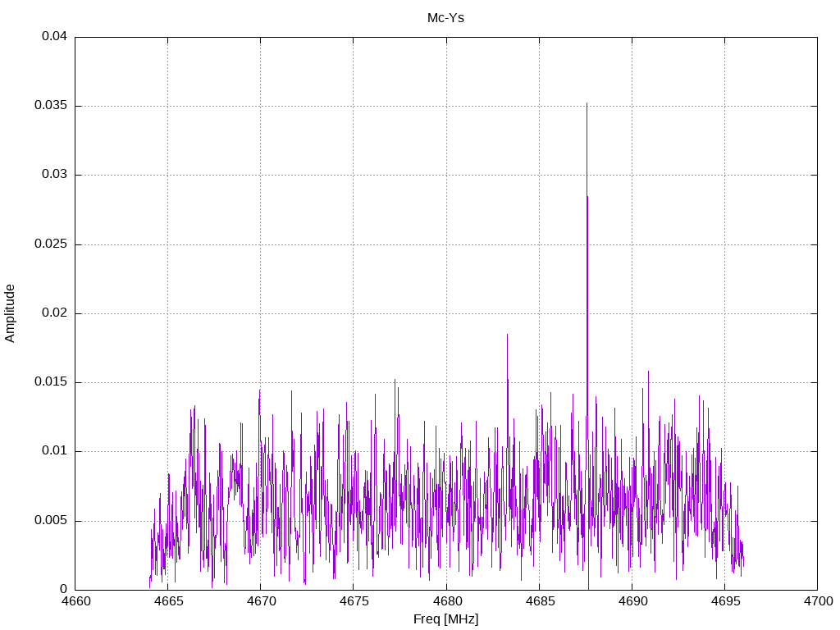Click the tallest spectrum peak near 4687.5 MHz
Screen dimensions: 840x630
pos(587,104)
